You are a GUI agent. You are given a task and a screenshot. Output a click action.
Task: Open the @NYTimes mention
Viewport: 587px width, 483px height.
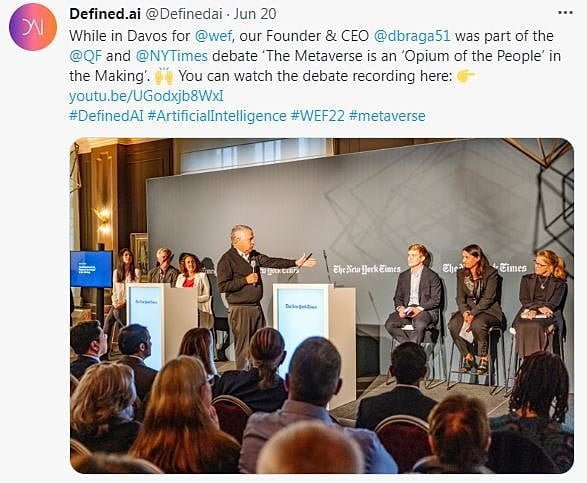tap(171, 56)
